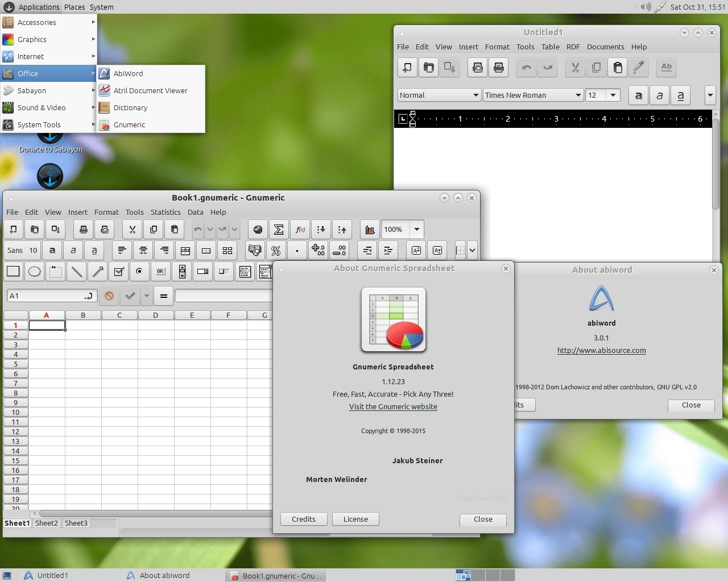Viewport: 728px width, 582px height.
Task: Click the superscript icon in Gnumeric toolbar
Action: (416, 250)
